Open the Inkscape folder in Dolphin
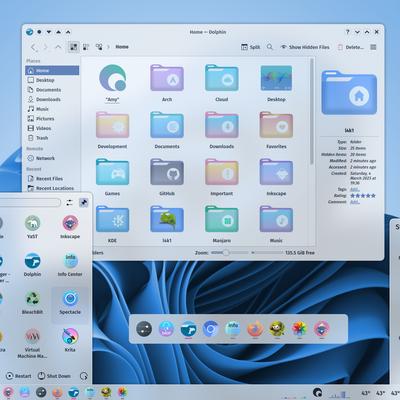Viewport: 400px width, 400px height. pos(276,172)
